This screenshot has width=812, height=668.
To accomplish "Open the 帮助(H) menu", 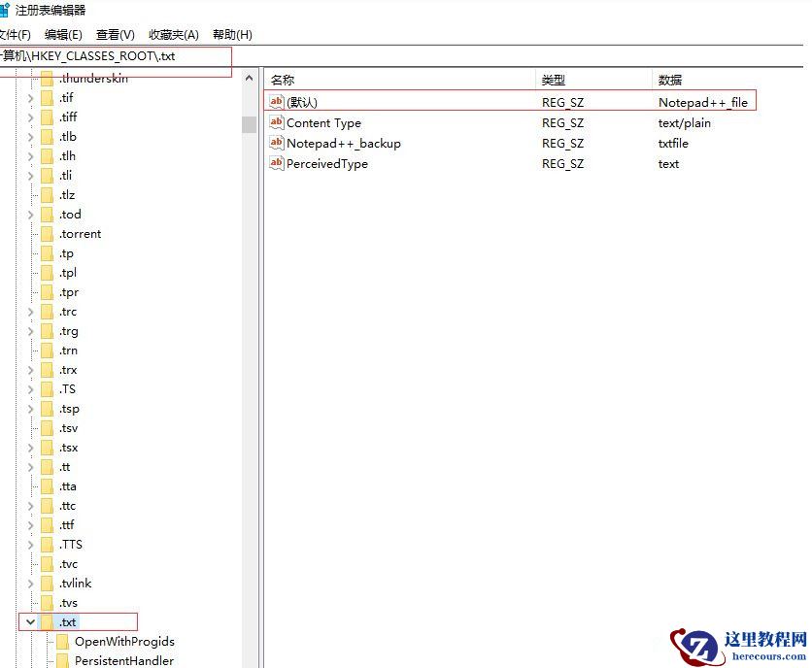I will point(231,34).
